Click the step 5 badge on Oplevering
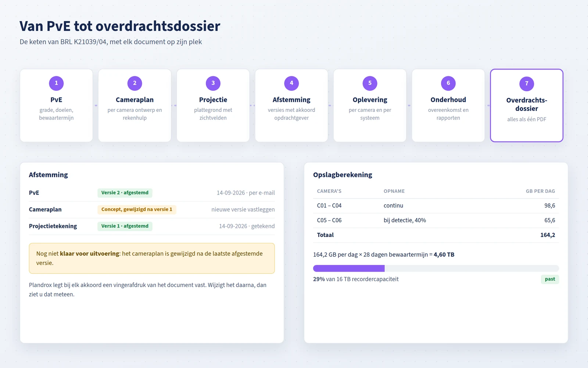 coord(370,83)
